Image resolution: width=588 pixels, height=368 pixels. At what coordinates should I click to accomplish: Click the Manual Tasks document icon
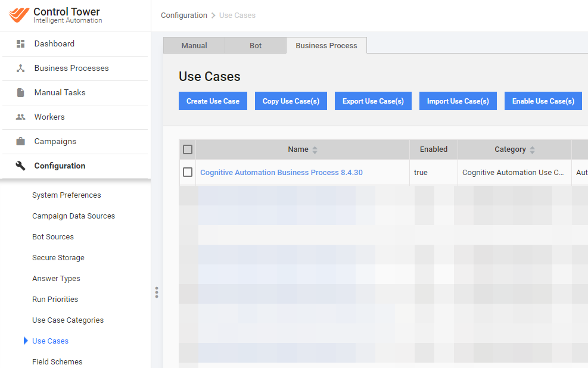pyautogui.click(x=21, y=92)
